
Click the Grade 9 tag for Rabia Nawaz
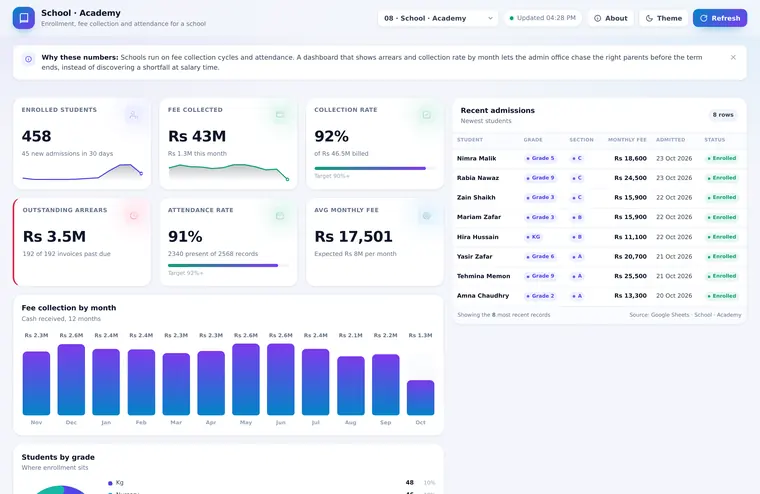[540, 178]
